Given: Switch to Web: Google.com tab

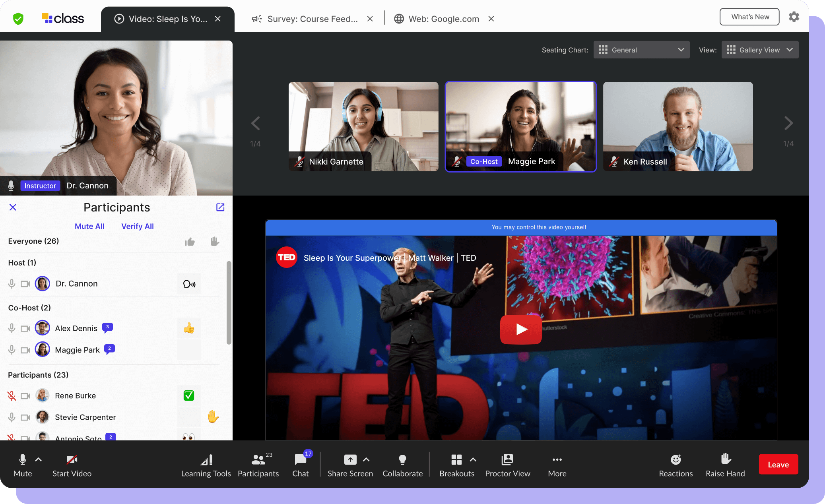Looking at the screenshot, I should [437, 19].
